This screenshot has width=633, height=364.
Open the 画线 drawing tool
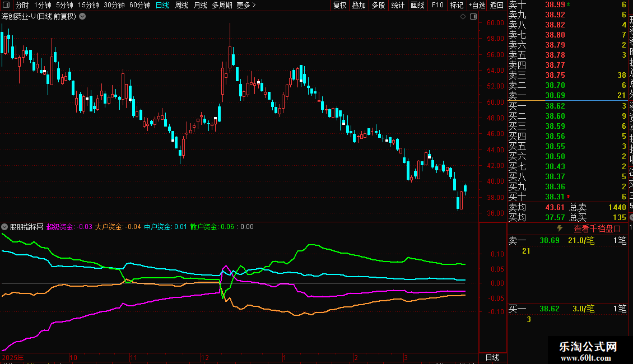417,5
